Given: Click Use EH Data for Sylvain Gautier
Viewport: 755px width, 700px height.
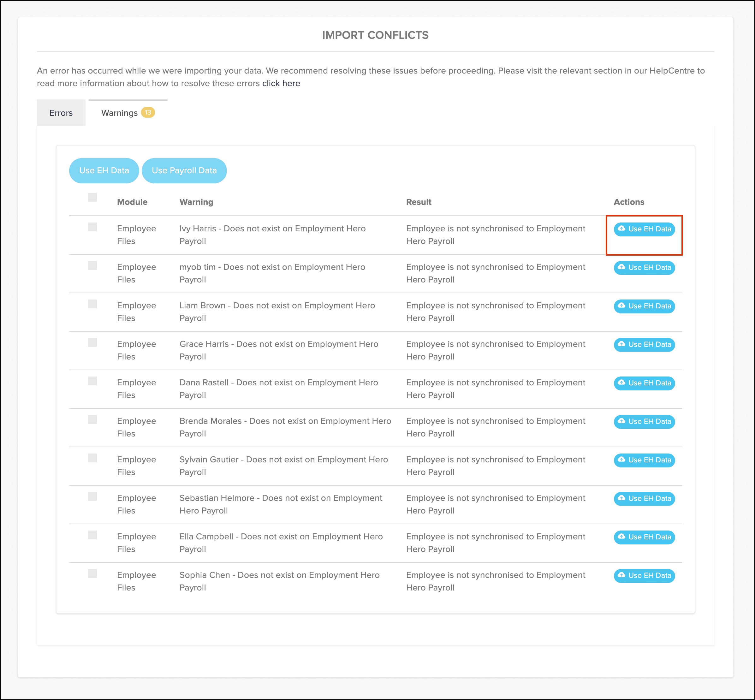Looking at the screenshot, I should [x=644, y=460].
